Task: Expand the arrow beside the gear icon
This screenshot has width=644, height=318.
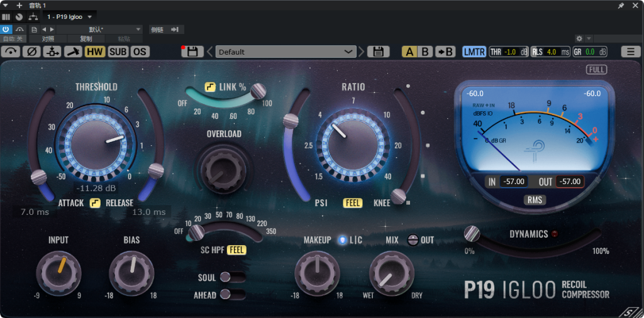Action: [x=589, y=38]
